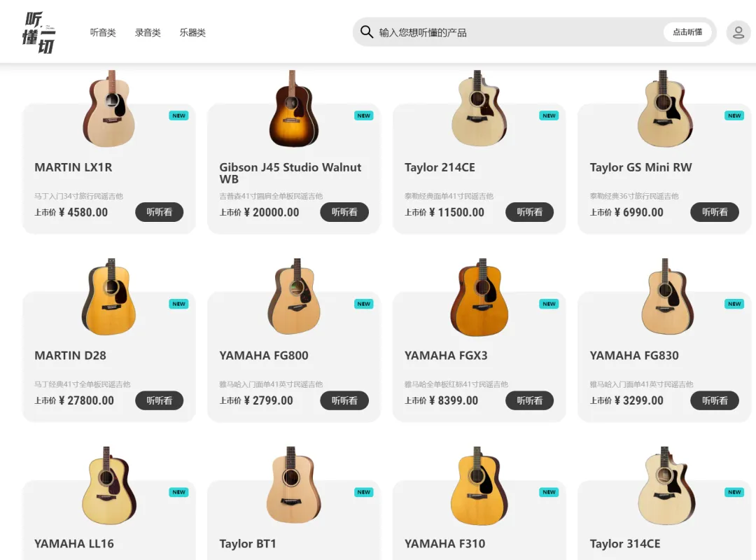Click the NEW badge on MARTIN D28
The height and width of the screenshot is (560, 756).
pos(179,304)
